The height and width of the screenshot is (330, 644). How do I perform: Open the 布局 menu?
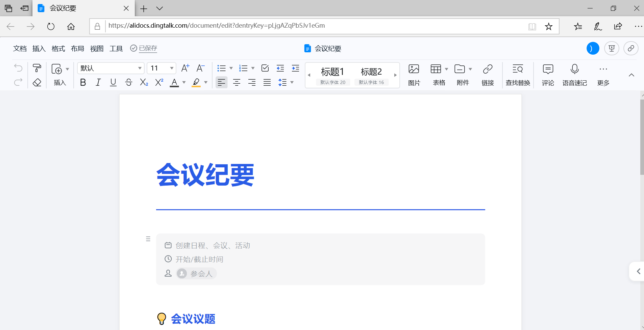point(77,49)
